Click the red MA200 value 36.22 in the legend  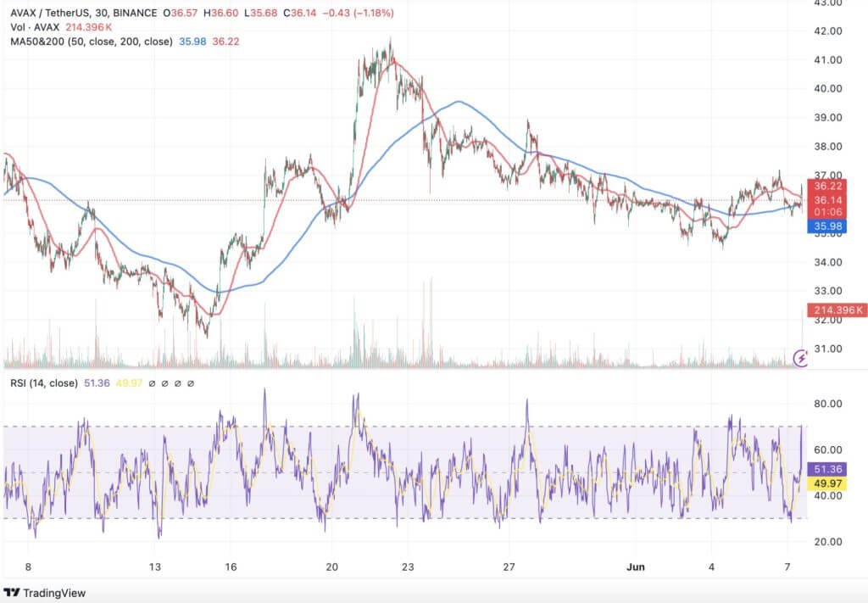(225, 42)
